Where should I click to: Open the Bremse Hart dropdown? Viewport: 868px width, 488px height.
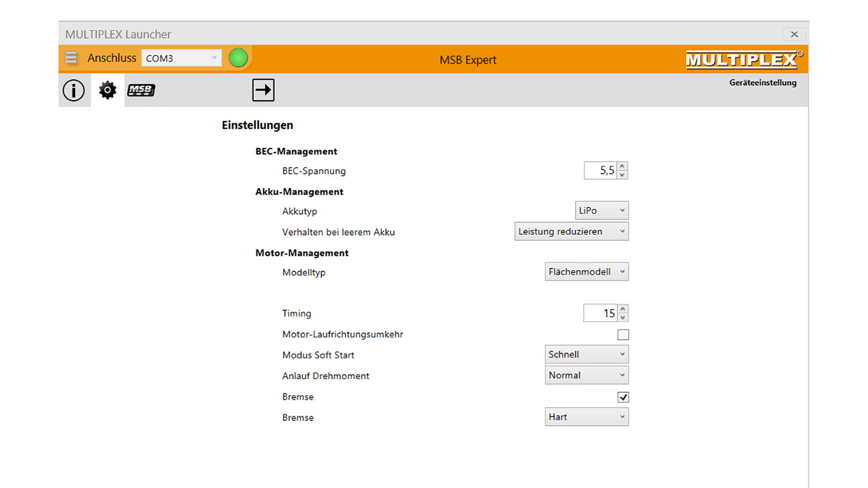pyautogui.click(x=586, y=417)
